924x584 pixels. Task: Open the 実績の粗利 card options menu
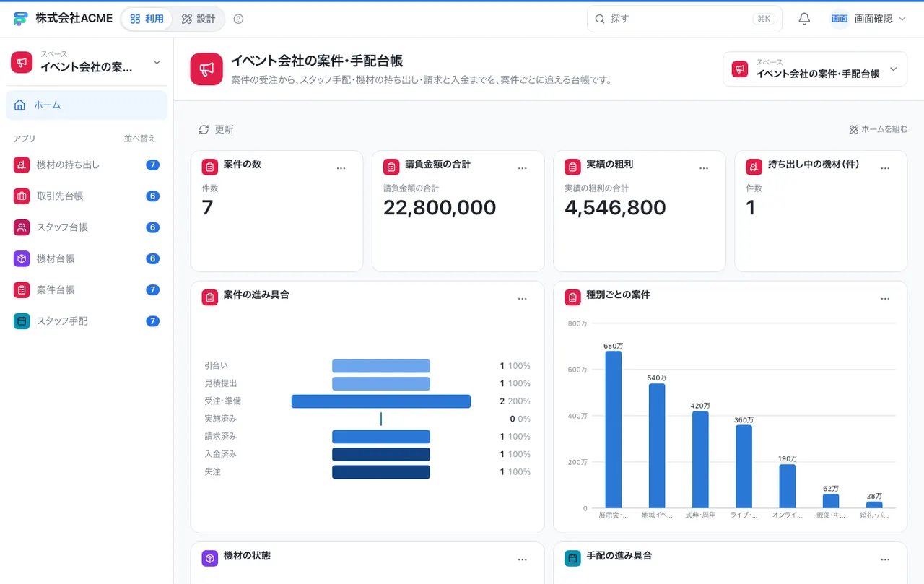(704, 168)
